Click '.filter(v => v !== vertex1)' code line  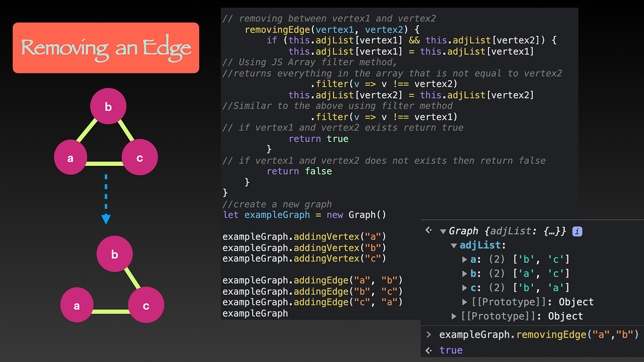coord(384,117)
